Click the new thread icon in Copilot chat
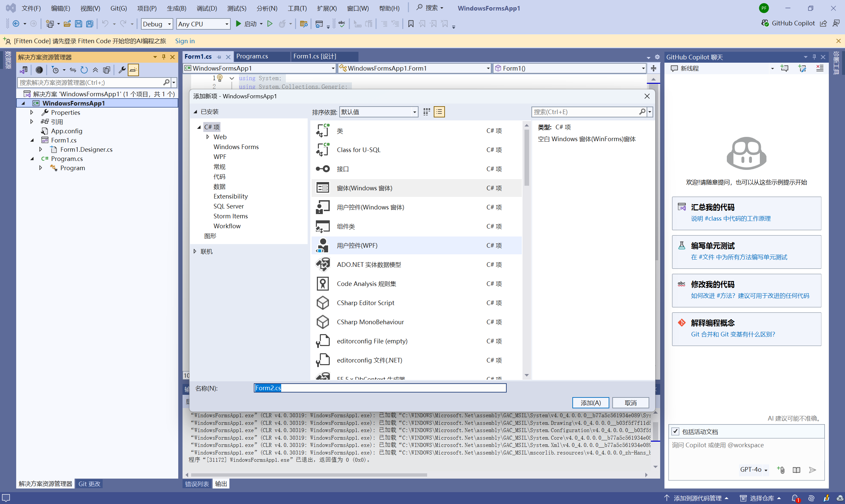Screen dimensions: 845x504 (785, 68)
